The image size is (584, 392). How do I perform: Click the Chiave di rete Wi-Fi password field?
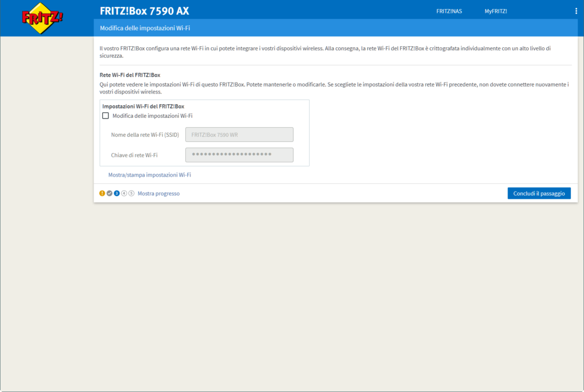click(239, 154)
